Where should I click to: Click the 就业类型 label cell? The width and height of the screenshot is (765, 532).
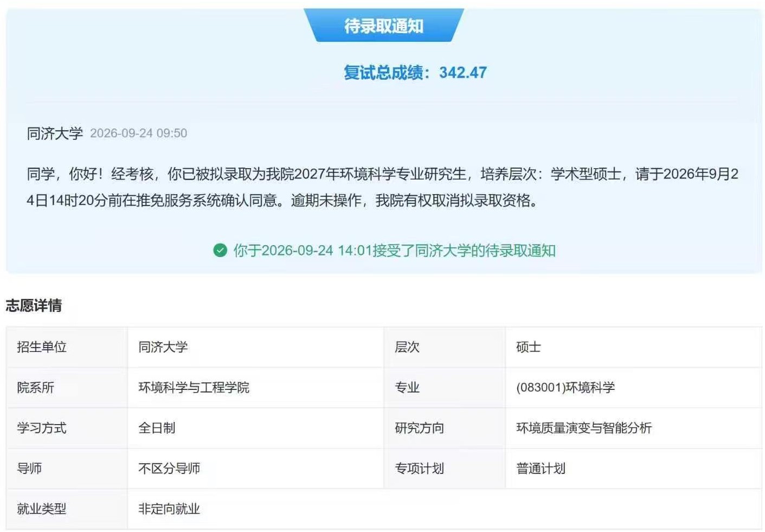pyautogui.click(x=67, y=509)
